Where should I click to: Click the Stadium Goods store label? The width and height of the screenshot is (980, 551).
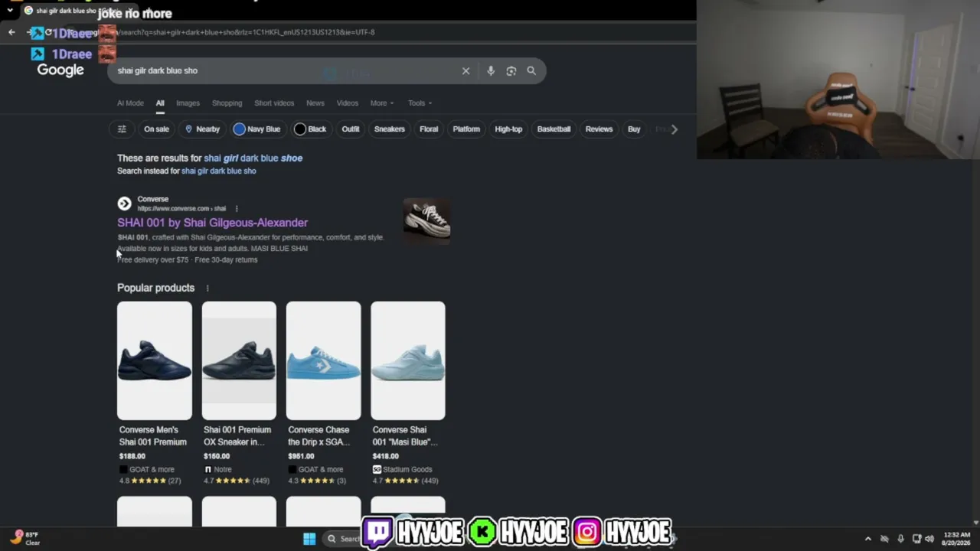point(407,469)
